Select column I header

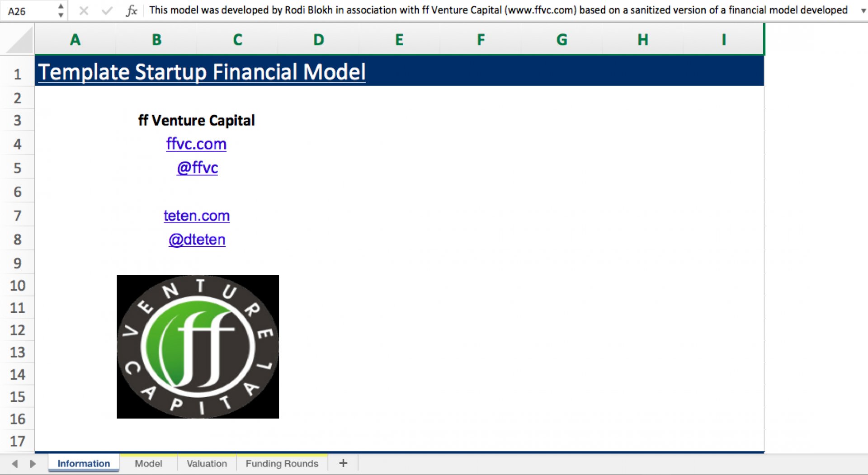click(x=723, y=40)
